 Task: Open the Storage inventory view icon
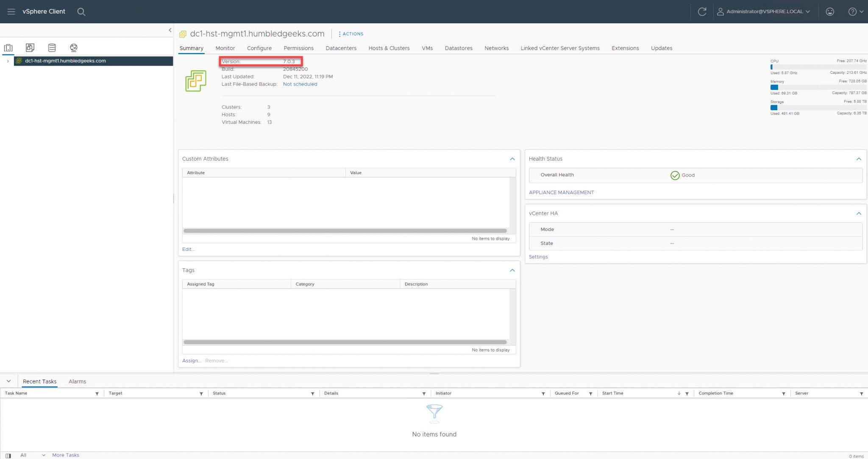point(52,47)
